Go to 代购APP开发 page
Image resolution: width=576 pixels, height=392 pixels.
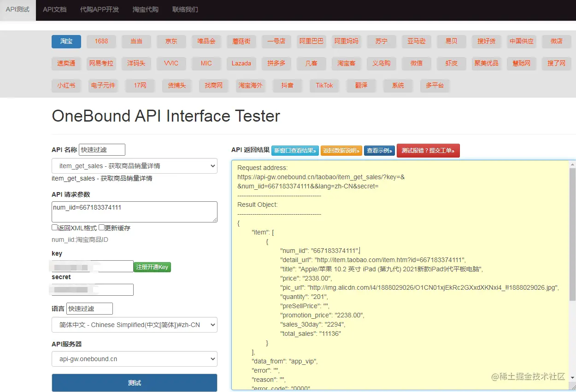coord(99,10)
